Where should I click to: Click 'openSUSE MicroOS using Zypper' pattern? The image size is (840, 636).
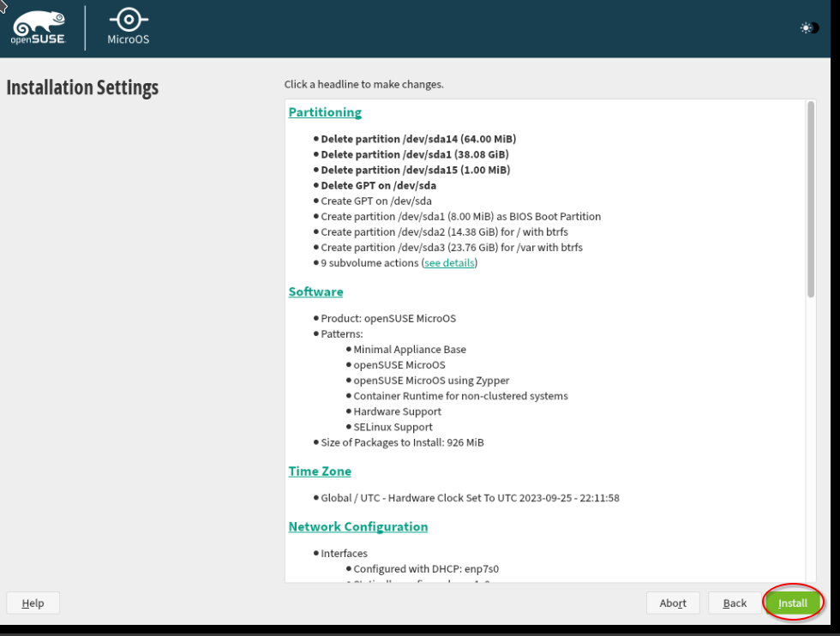(x=431, y=381)
